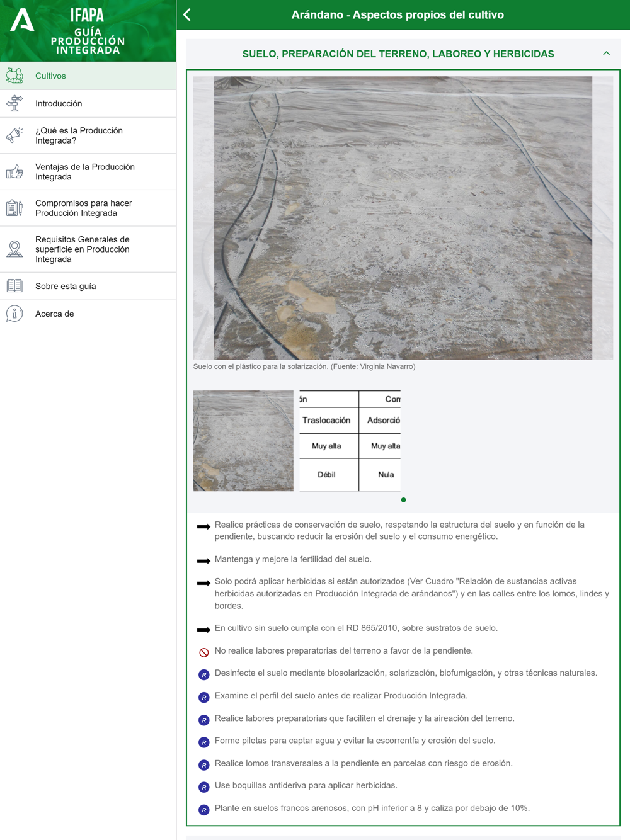Screen dimensions: 630x840
Task: Collapse section via Suelo, Preparación header
Action: click(x=398, y=54)
